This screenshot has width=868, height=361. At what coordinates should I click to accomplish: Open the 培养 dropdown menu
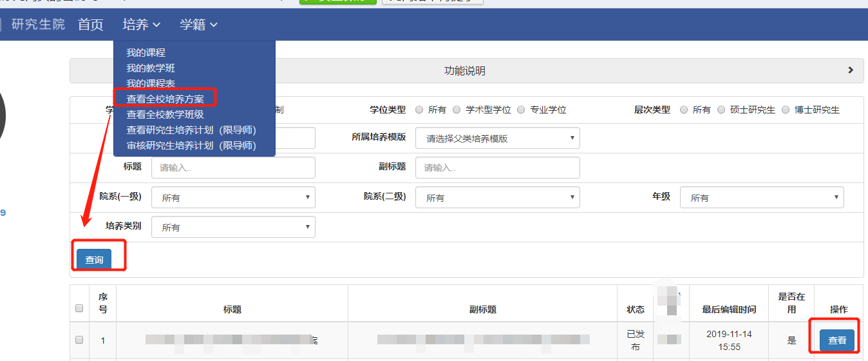point(141,24)
